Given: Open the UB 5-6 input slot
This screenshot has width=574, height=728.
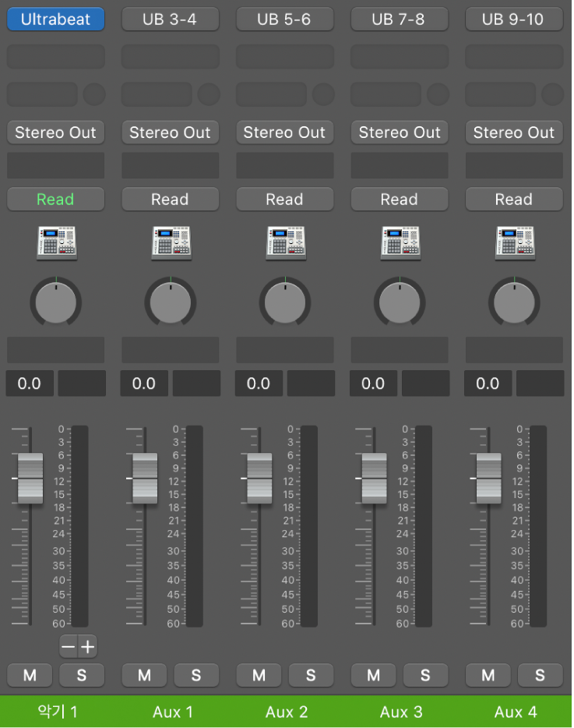Looking at the screenshot, I should pos(284,19).
